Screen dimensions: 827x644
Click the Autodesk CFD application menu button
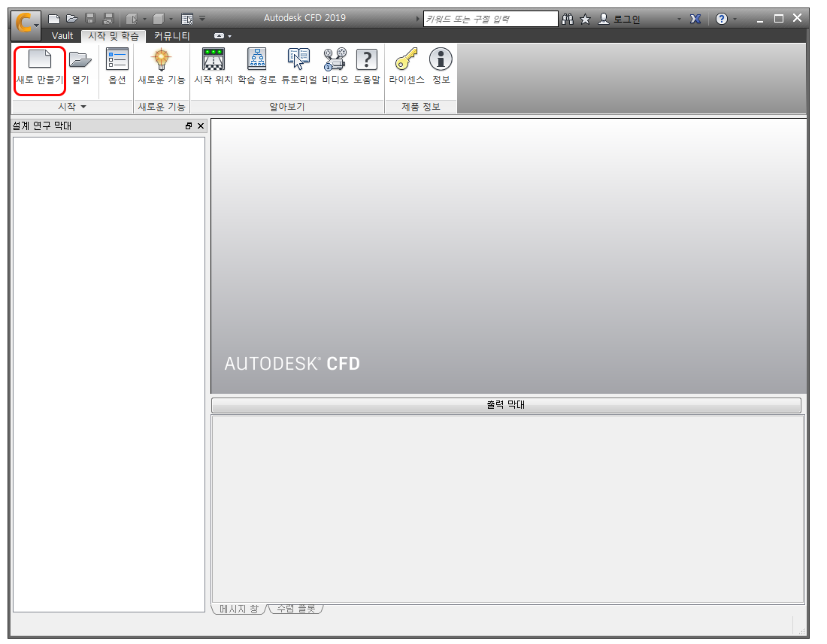click(x=26, y=24)
